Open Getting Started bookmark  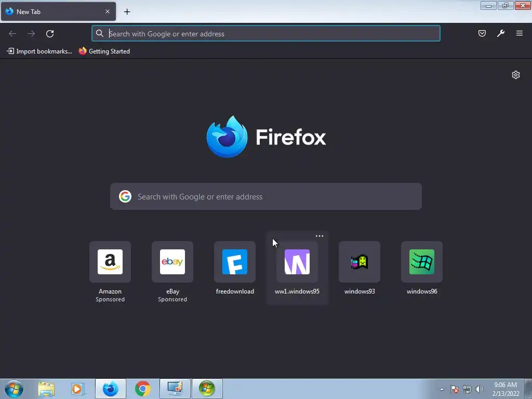coord(104,51)
